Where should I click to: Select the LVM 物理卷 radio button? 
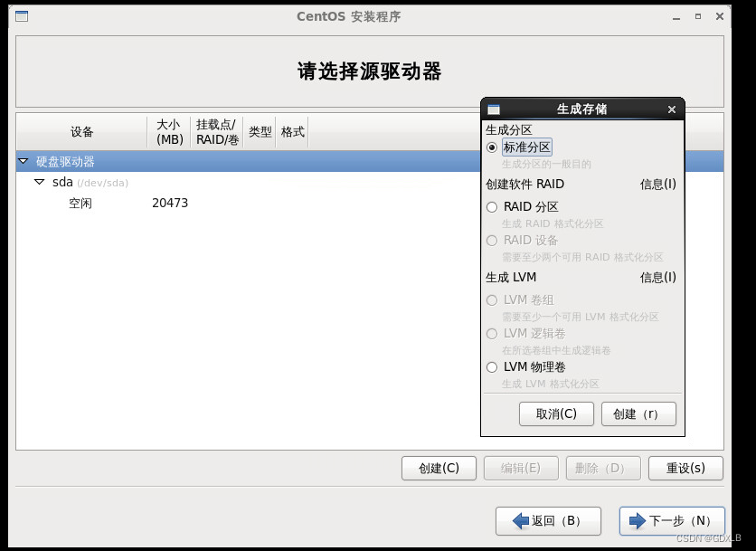[491, 367]
